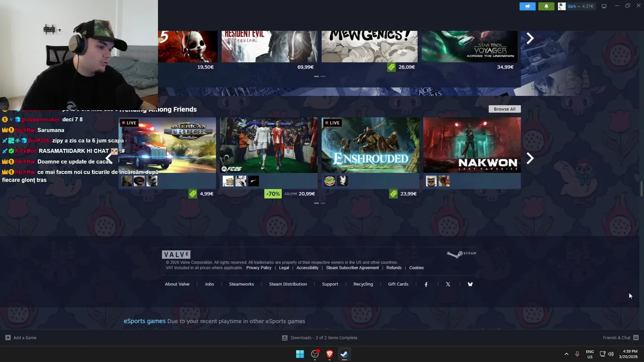Click the Steam page vertical scrollbar thumb
Image resolution: width=644 pixels, height=362 pixels.
(641, 190)
